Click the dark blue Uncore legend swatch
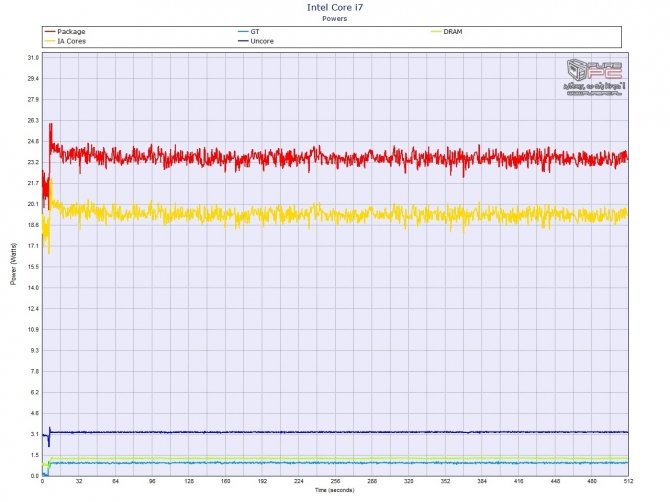Screen dimensions: 670x502 click(x=243, y=41)
